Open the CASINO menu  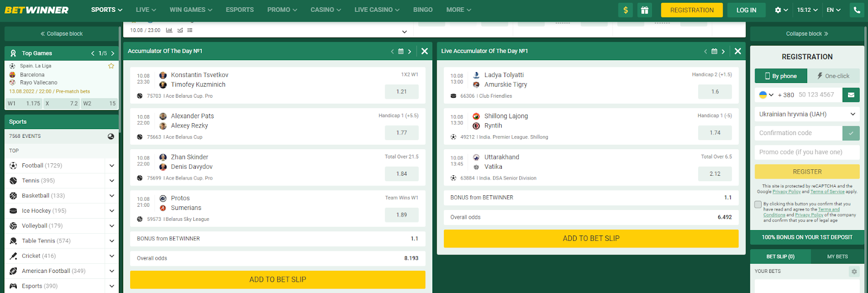pyautogui.click(x=325, y=10)
